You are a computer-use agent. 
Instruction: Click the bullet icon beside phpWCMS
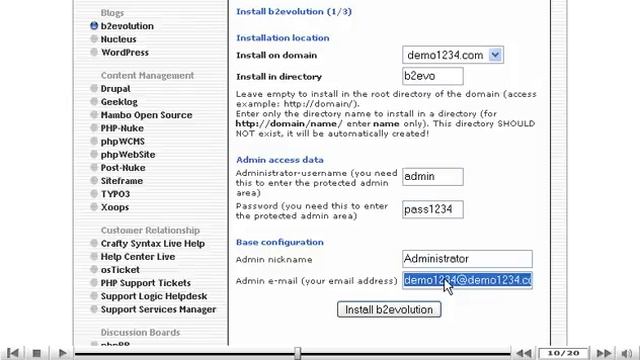point(94,141)
